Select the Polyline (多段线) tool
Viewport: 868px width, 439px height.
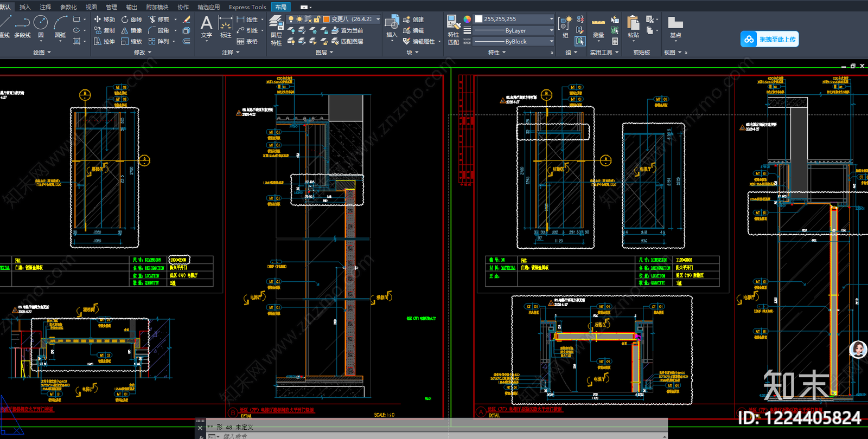(22, 26)
